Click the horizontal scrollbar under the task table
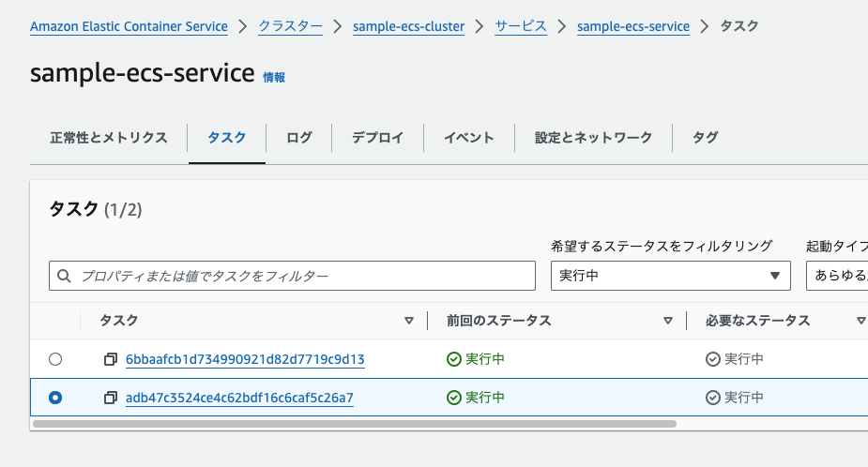Screen dimensions: 868x467 pyautogui.click(x=355, y=424)
